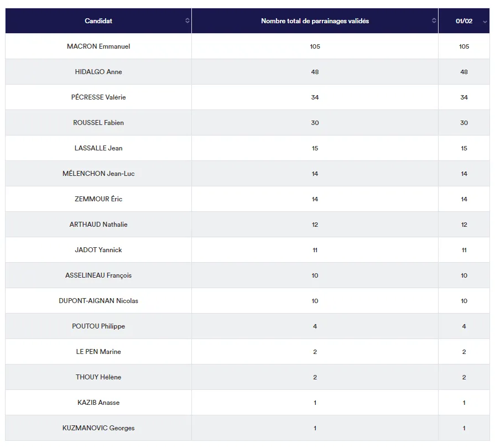Select the MACRON Emmanuel candidate name

98,46
